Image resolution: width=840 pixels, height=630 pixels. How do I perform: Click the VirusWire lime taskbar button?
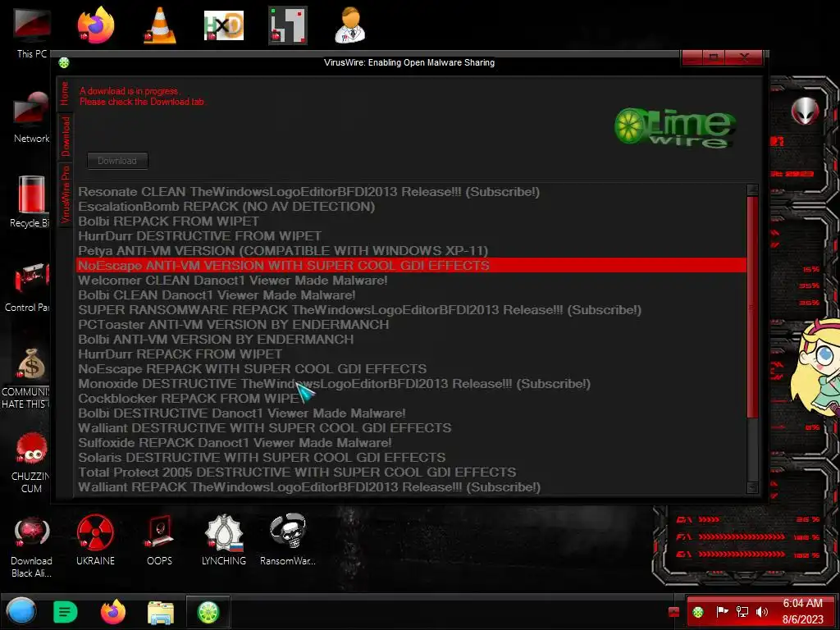208,612
